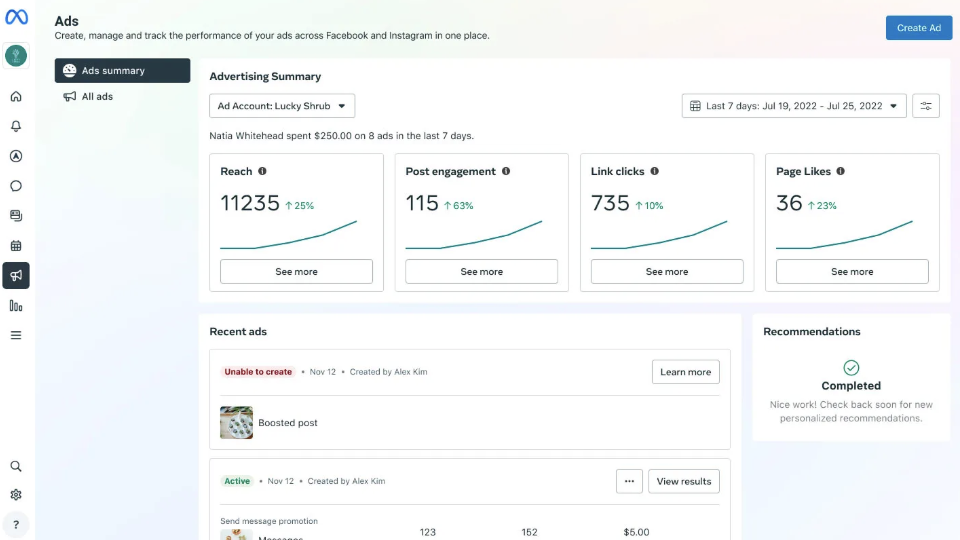Click the Unable to create status badge
This screenshot has width=960, height=540.
coord(258,372)
